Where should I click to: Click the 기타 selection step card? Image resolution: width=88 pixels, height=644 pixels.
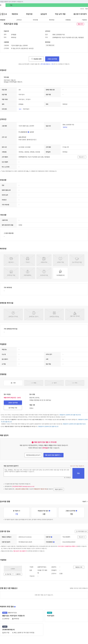coord(75,383)
